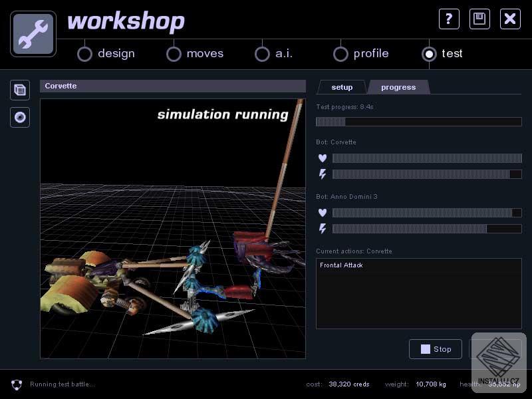The image size is (532, 399).
Task: Click the workshop title text
Action: [x=126, y=22]
